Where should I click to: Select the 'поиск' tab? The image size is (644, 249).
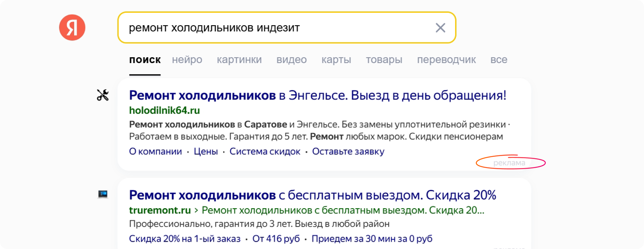(x=145, y=60)
